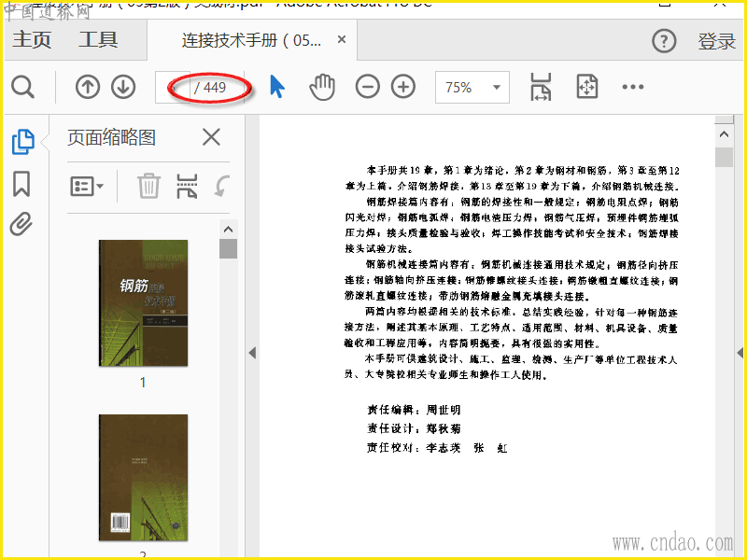The width and height of the screenshot is (747, 560).
Task: Open the help question mark icon
Action: pyautogui.click(x=664, y=41)
